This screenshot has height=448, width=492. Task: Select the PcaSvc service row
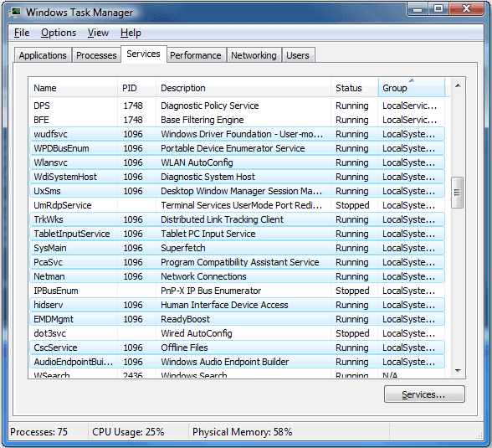coord(238,262)
